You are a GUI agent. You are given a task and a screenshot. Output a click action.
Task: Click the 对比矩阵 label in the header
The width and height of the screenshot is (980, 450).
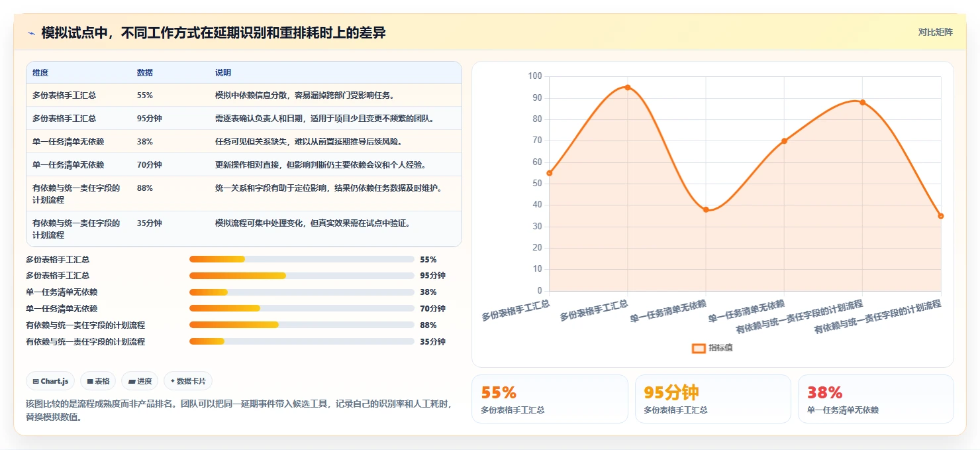coord(935,32)
